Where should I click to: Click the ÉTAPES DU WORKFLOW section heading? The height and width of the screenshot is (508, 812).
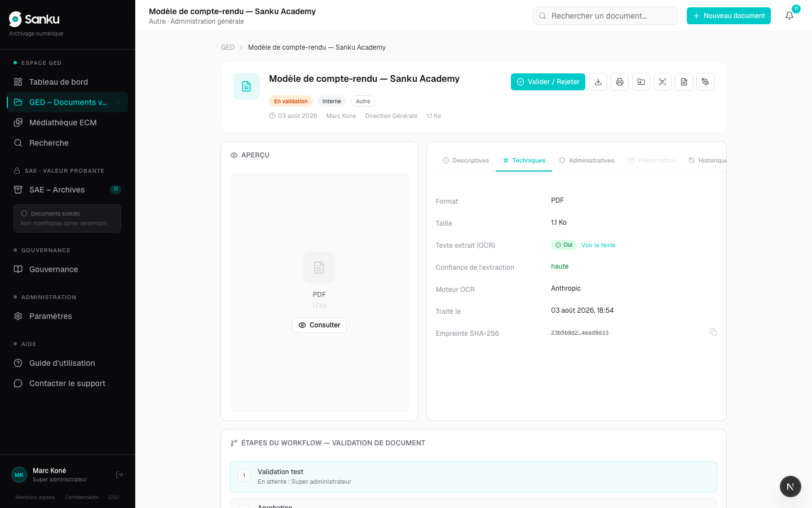click(x=333, y=443)
